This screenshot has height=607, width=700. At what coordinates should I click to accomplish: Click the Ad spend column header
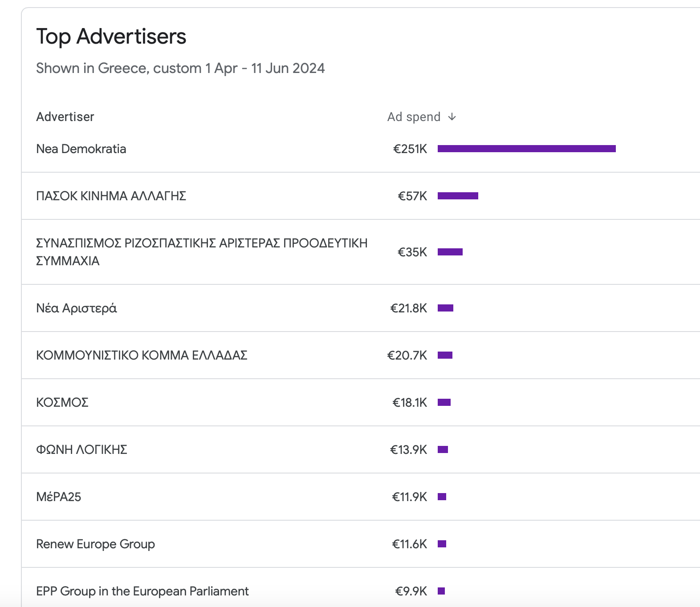pos(414,117)
